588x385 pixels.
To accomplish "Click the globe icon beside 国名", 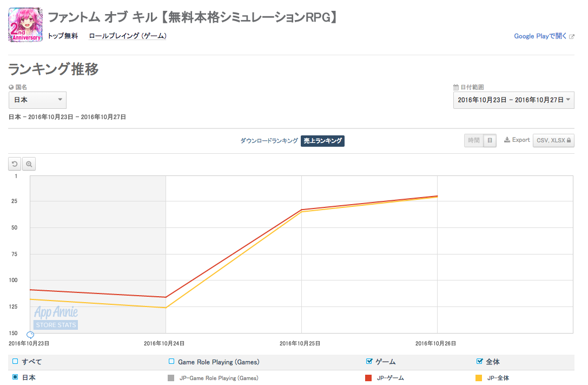I will tap(11, 87).
